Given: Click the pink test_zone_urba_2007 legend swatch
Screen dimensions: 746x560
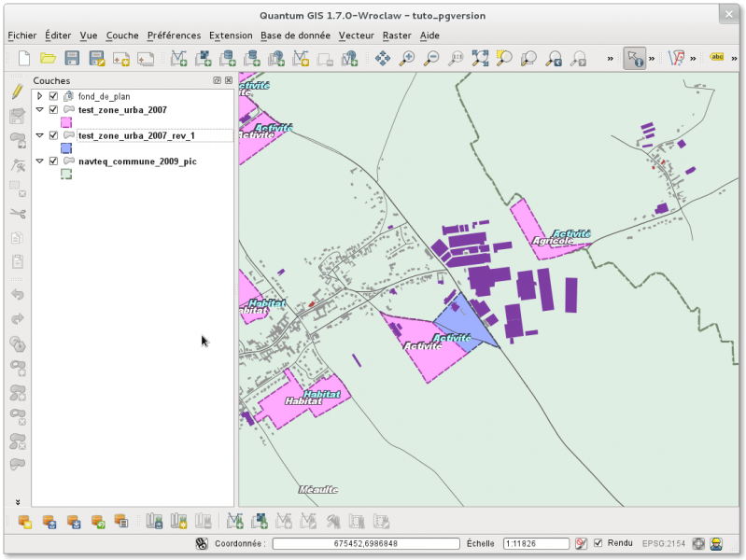Looking at the screenshot, I should 66,122.
